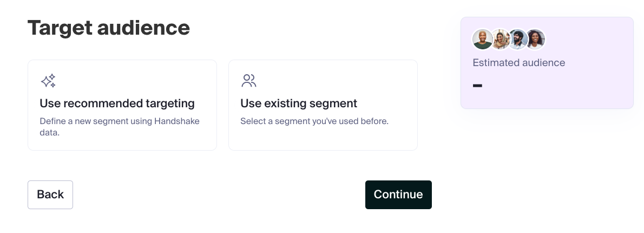
Task: Click the people icon for existing segment
Action: coord(248,81)
